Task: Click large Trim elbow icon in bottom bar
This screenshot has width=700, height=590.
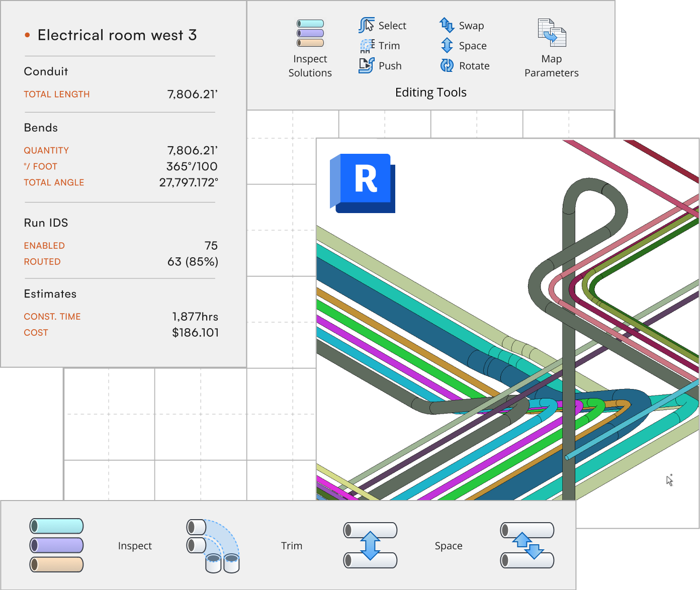Action: coord(213,546)
